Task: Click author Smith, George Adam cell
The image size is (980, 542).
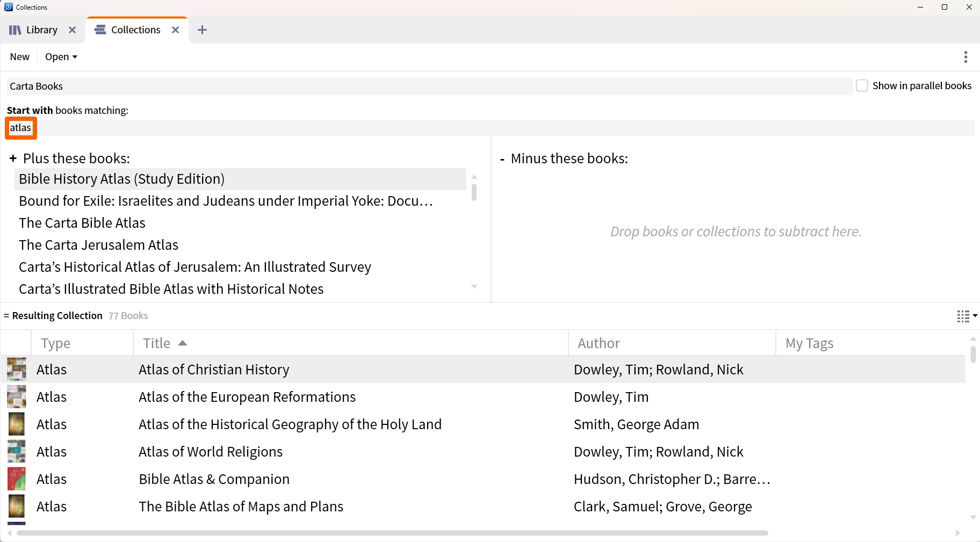Action: tap(636, 424)
